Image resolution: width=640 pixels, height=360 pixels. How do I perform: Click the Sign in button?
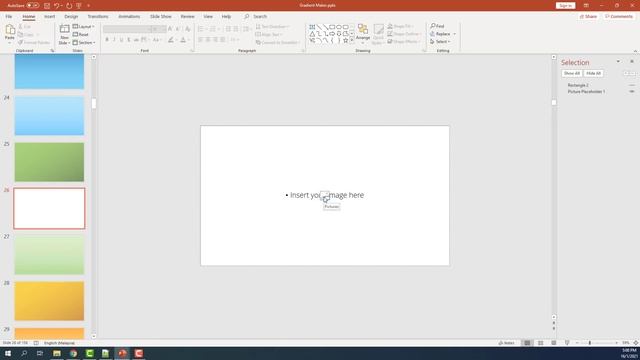tap(566, 6)
